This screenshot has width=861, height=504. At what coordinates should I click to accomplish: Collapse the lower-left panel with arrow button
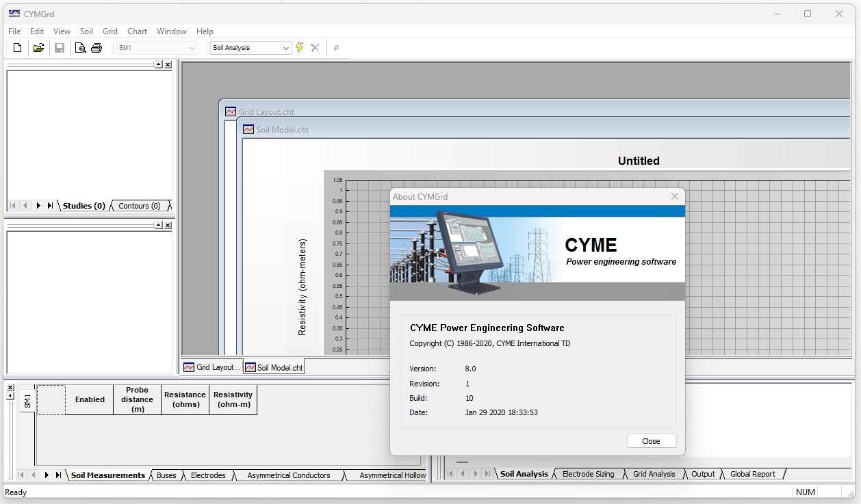pos(158,224)
